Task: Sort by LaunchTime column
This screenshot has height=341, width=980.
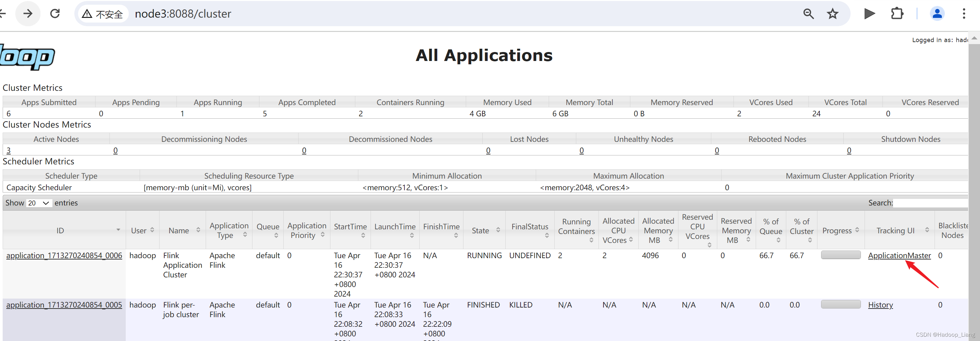Action: [x=394, y=230]
